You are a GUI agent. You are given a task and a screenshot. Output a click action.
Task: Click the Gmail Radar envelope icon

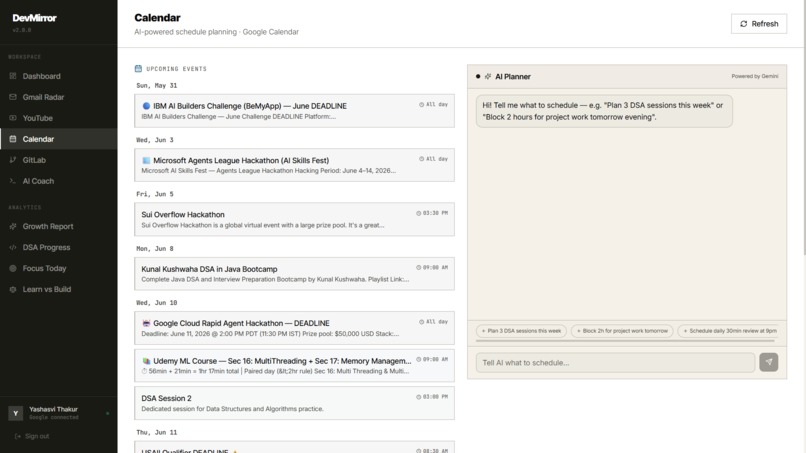point(13,97)
